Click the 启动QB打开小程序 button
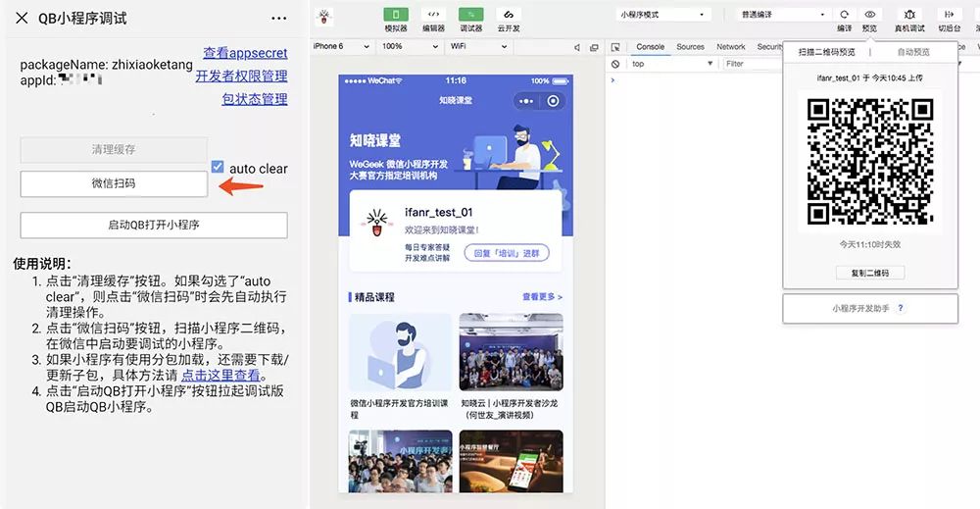980x509 pixels. tap(154, 226)
